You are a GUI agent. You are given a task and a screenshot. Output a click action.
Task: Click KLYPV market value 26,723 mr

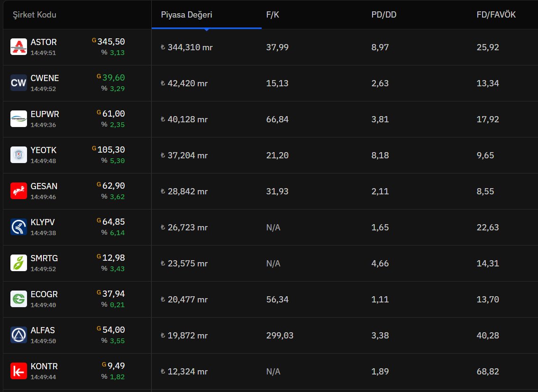pos(184,228)
